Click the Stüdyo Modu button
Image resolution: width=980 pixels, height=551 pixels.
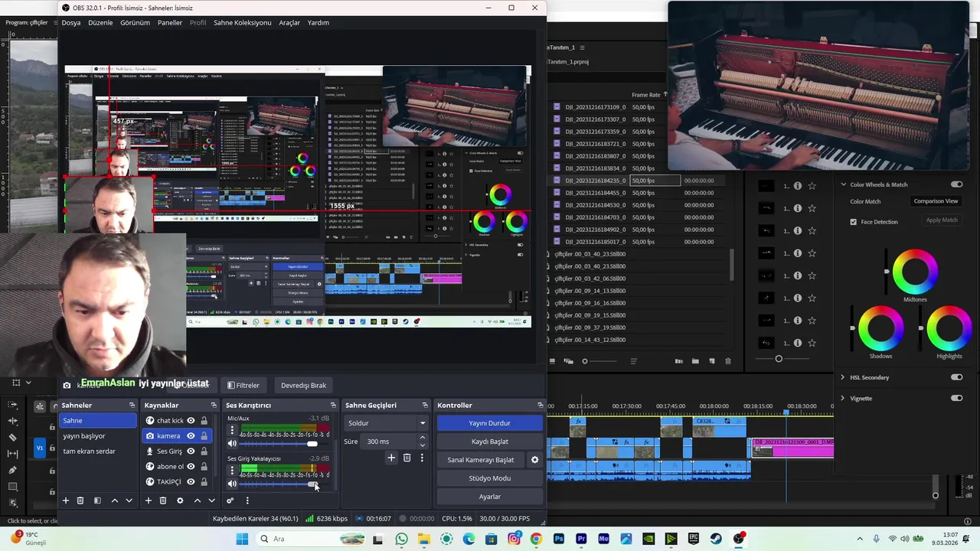coord(489,478)
